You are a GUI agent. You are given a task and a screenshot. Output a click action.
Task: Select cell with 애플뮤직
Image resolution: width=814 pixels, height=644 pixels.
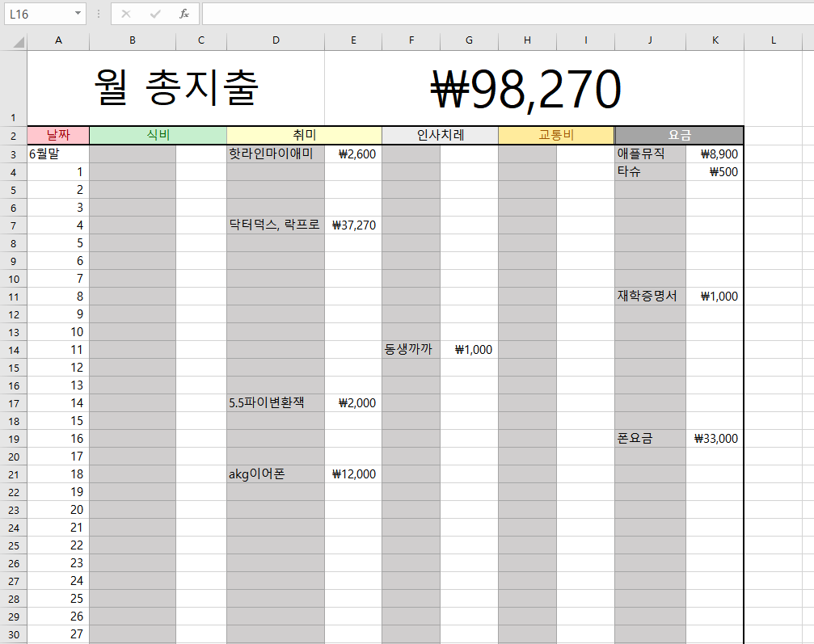[650, 154]
